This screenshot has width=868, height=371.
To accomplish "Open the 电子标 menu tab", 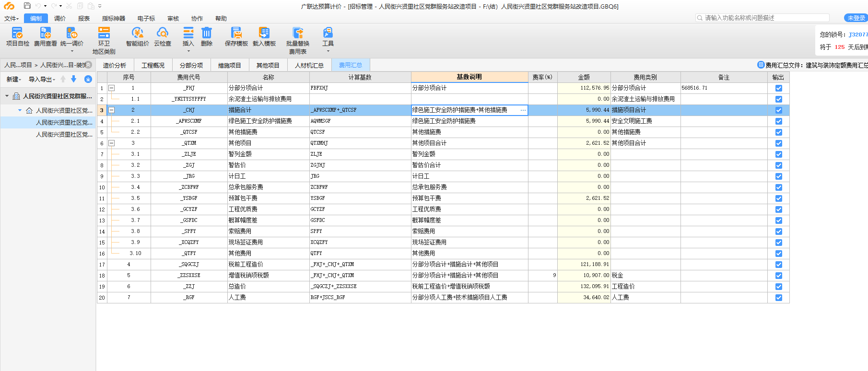I will click(146, 18).
